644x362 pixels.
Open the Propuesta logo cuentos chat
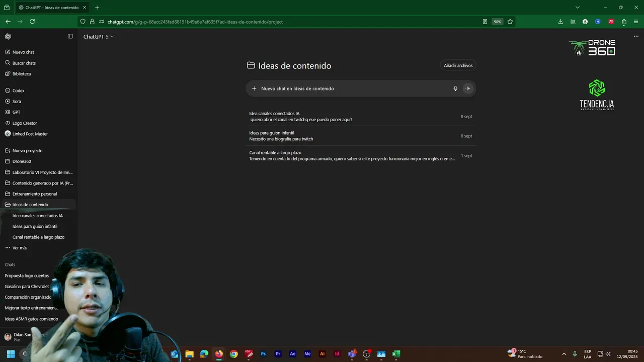[x=27, y=276]
